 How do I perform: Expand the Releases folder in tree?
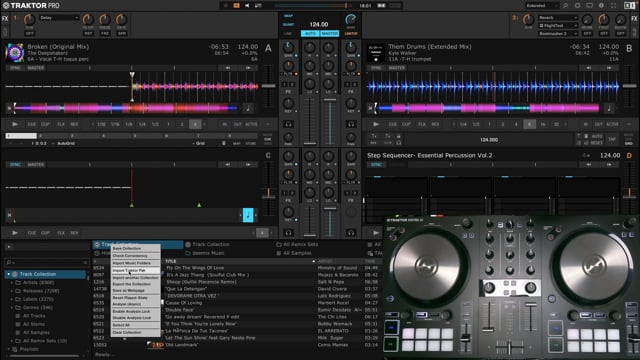click(x=11, y=291)
